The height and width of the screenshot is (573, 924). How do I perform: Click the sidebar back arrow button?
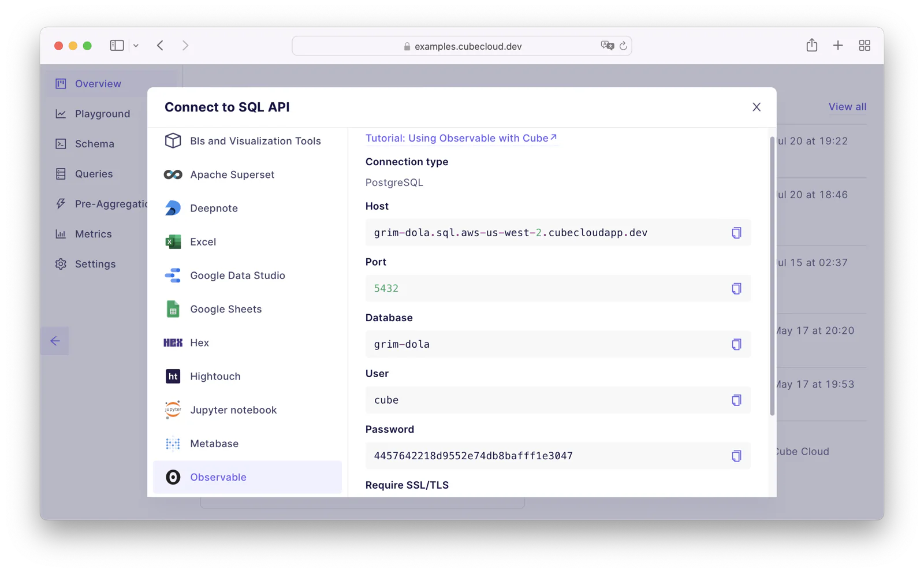[55, 341]
